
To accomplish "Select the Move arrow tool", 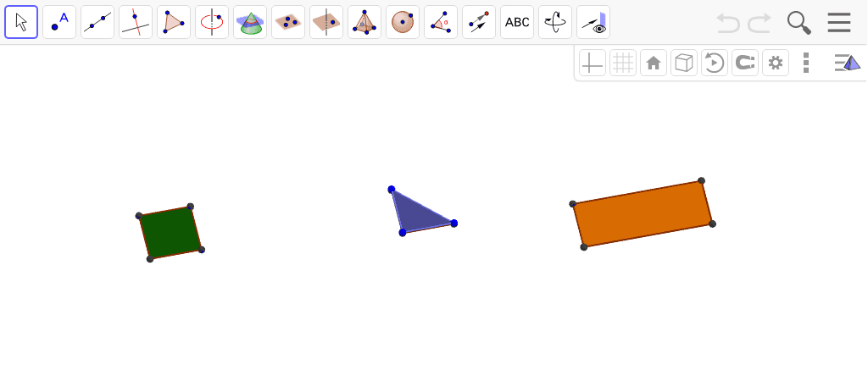I will pos(21,22).
